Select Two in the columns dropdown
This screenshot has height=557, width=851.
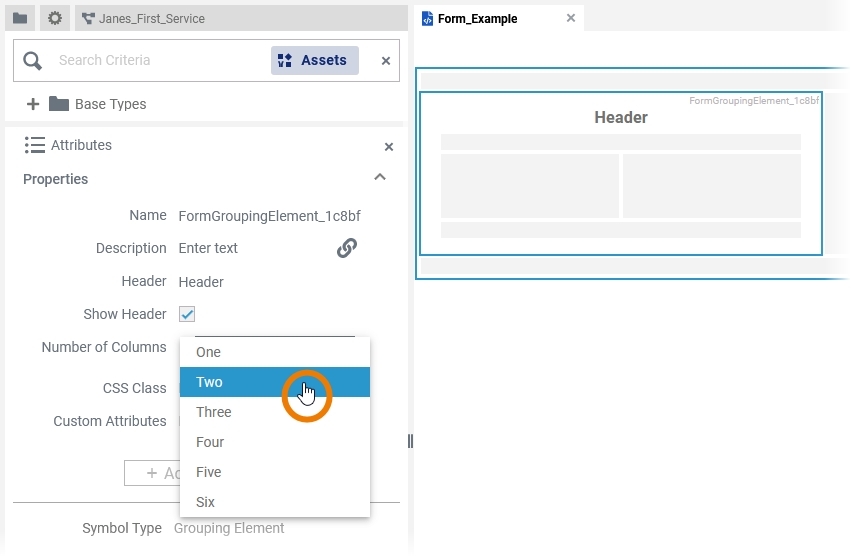click(210, 382)
